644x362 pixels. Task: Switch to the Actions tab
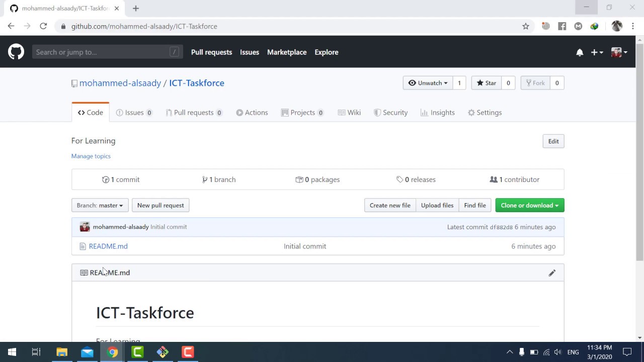[x=252, y=113]
